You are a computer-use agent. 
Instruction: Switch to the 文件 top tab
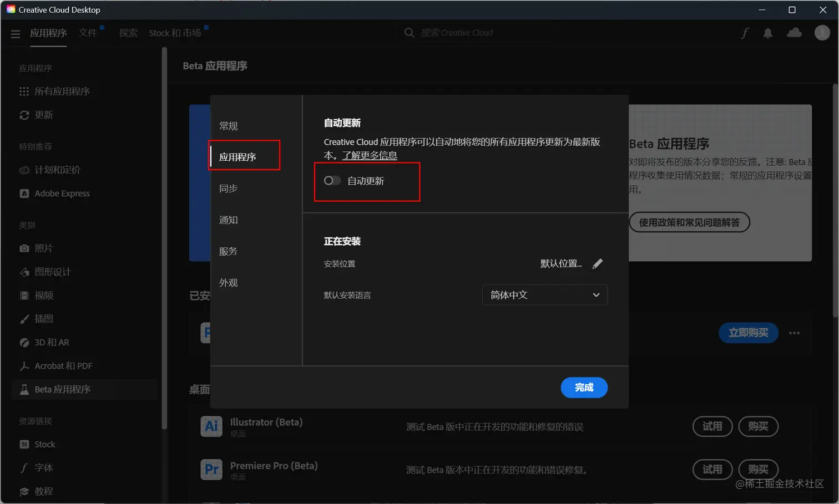click(88, 33)
